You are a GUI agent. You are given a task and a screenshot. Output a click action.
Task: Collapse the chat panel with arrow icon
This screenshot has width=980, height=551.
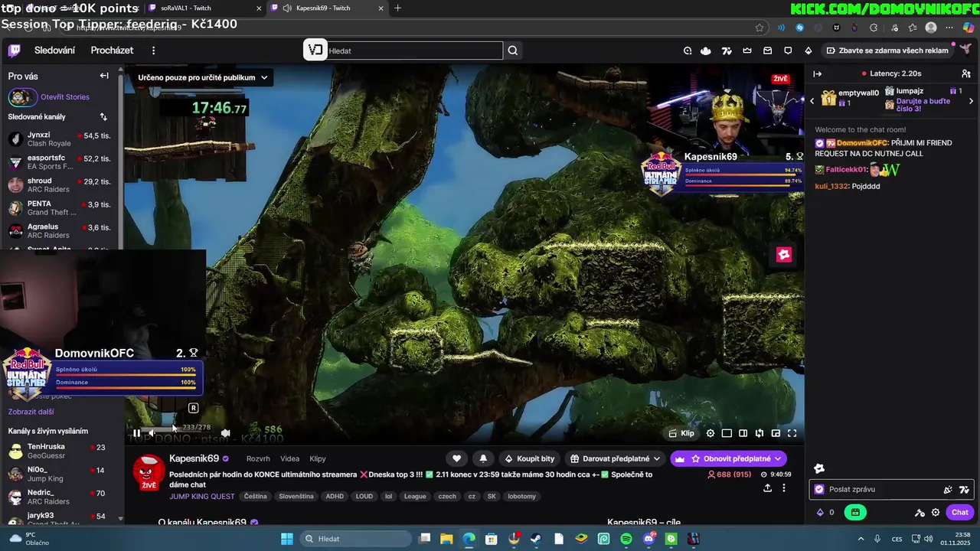pos(817,74)
